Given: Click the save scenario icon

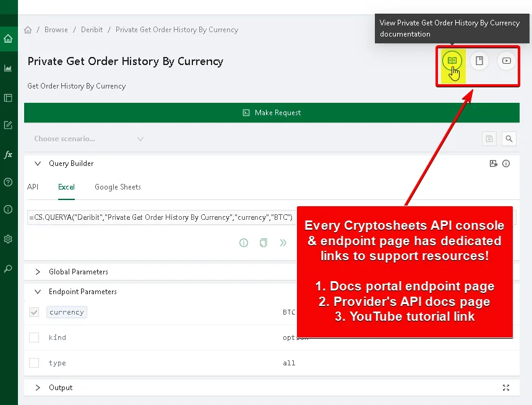Looking at the screenshot, I should 489,139.
